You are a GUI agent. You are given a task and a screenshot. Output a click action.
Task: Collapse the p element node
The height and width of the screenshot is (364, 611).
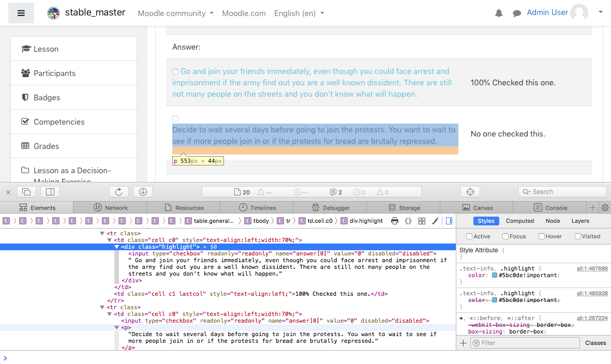click(x=116, y=328)
